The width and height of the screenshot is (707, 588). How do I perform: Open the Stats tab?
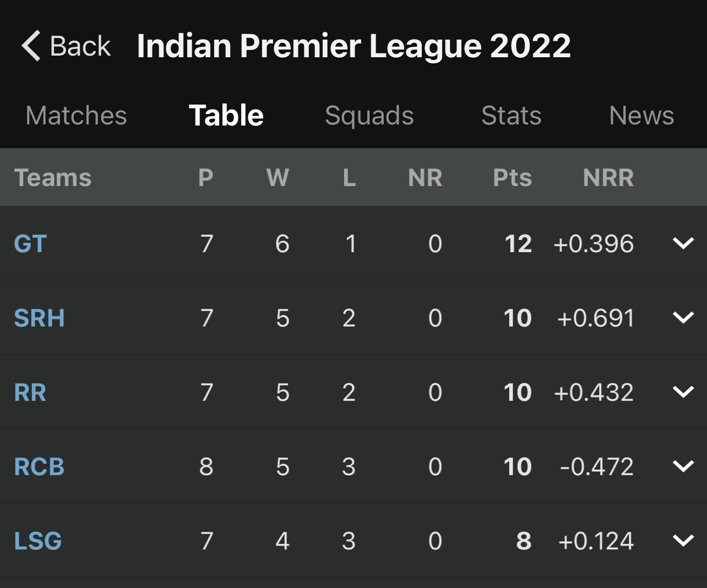511,116
